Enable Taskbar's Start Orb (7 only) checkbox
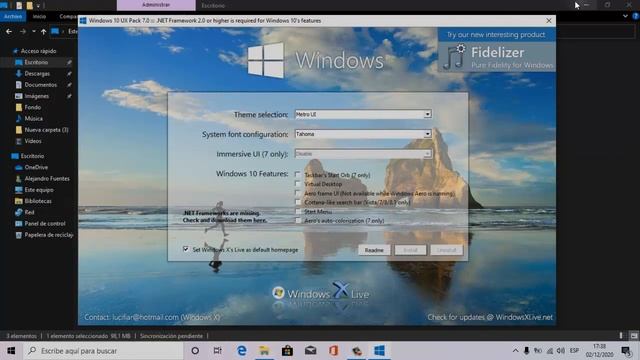Viewport: 640px width, 360px height. [x=298, y=175]
